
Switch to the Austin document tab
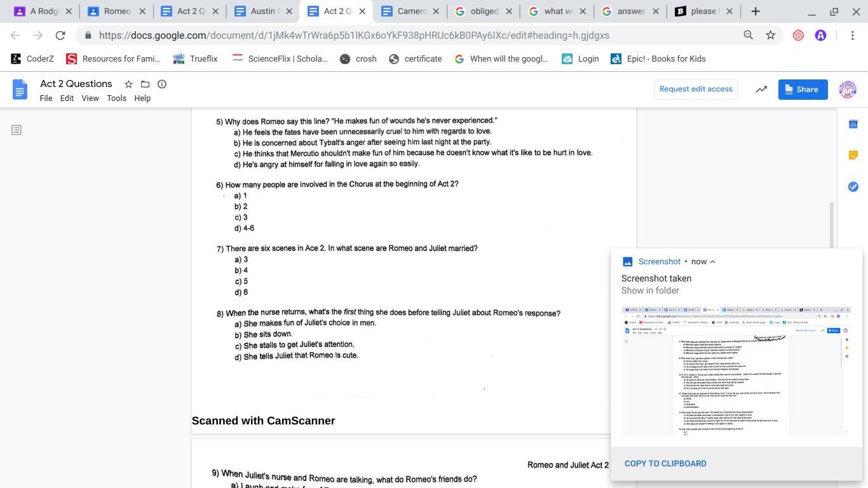point(263,11)
